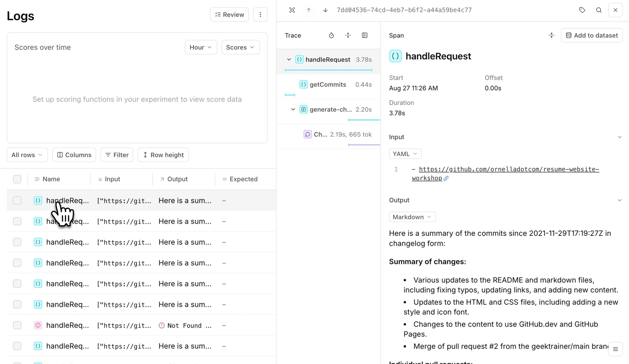Open the Hour dropdown

201,47
